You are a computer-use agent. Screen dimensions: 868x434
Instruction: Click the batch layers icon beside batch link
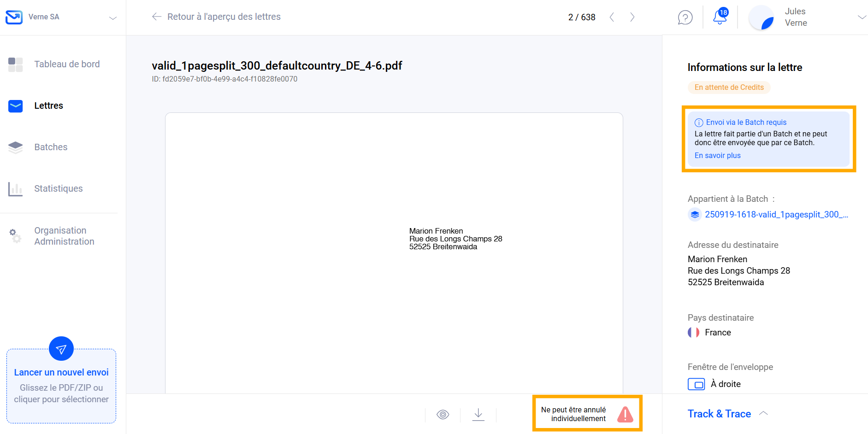695,215
